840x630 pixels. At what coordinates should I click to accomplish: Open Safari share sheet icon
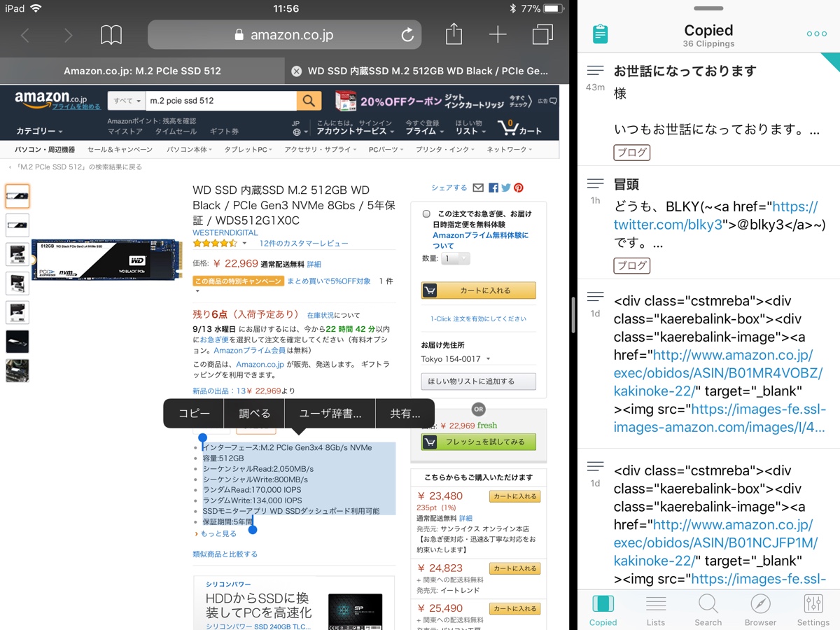[454, 34]
